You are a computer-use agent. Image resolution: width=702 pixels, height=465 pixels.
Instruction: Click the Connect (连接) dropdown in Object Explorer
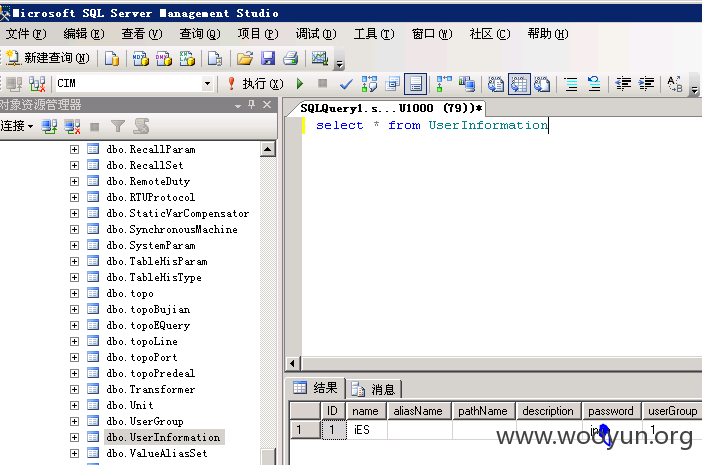[17, 127]
